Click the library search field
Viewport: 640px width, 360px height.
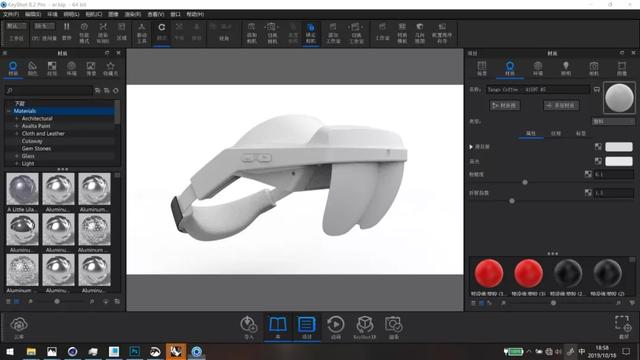[49, 91]
